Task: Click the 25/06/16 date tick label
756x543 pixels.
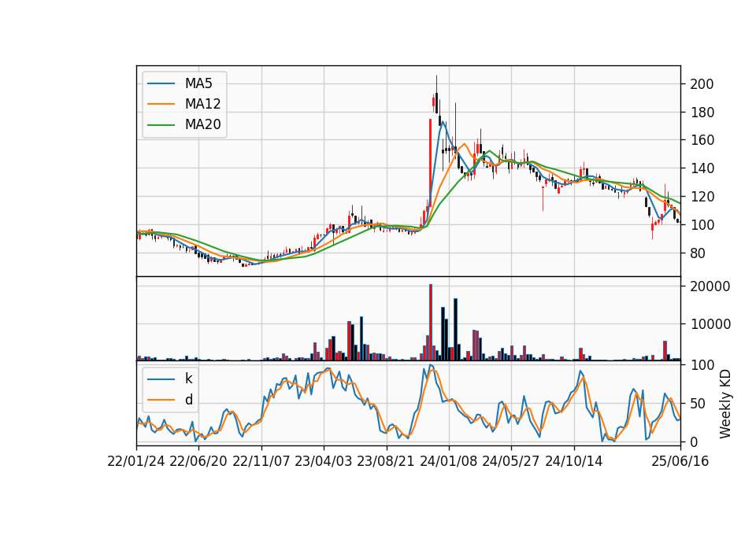Action: (x=680, y=461)
